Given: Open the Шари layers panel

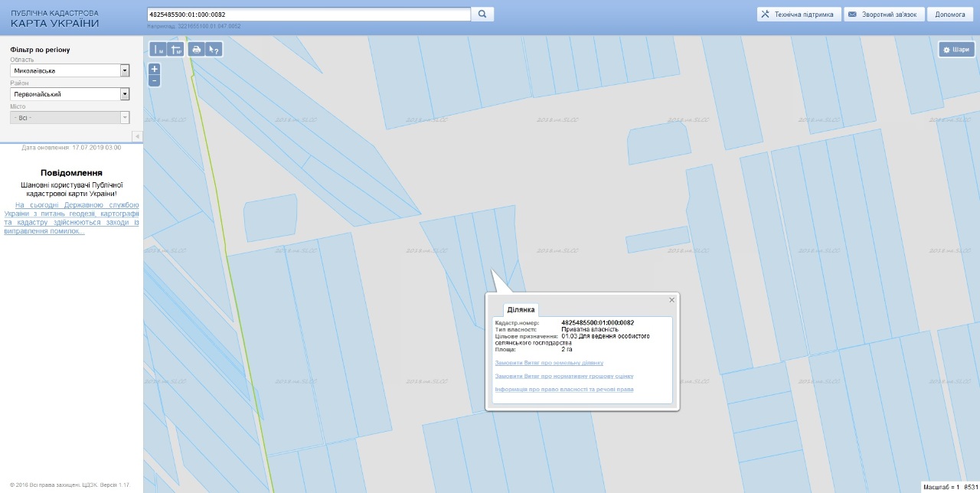Looking at the screenshot, I should pyautogui.click(x=956, y=50).
